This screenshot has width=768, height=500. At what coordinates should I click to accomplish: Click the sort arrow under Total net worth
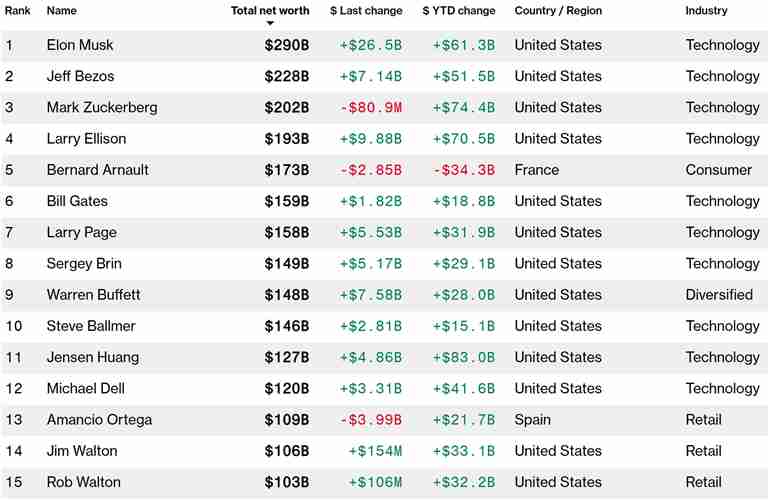click(x=270, y=23)
